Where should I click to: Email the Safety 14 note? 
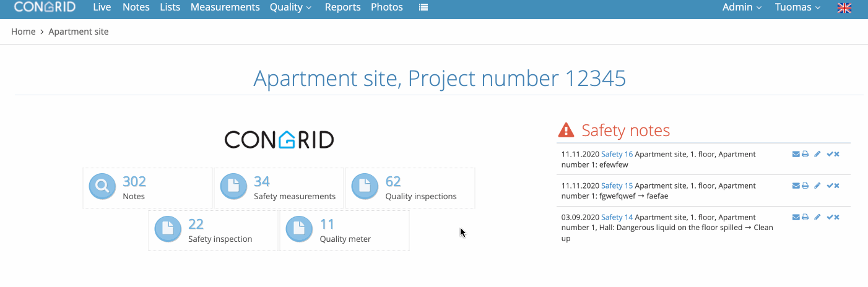(x=796, y=217)
